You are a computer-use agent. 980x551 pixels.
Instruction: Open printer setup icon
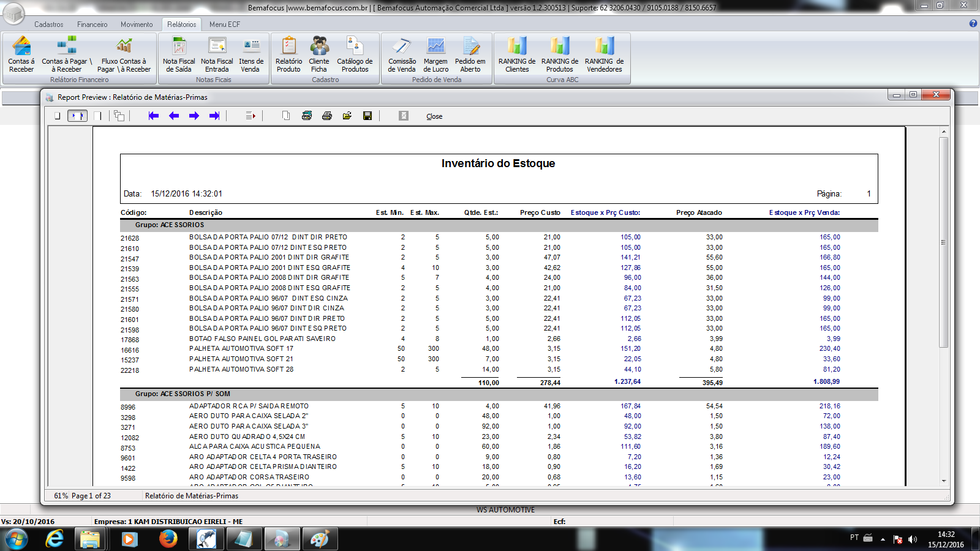click(x=307, y=116)
